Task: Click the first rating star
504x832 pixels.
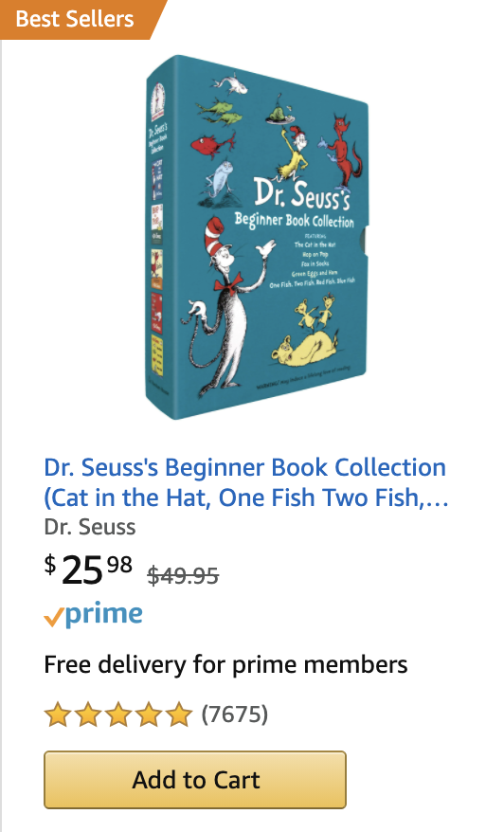Action: coord(57,714)
